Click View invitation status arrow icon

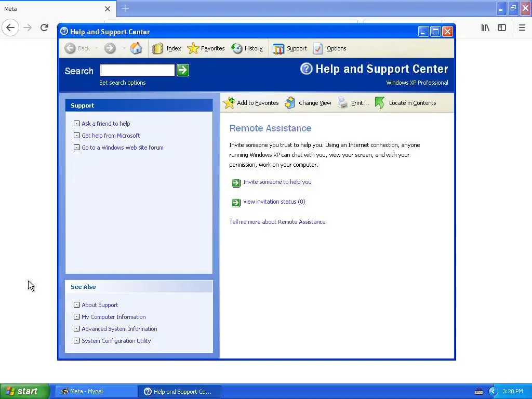(x=236, y=203)
